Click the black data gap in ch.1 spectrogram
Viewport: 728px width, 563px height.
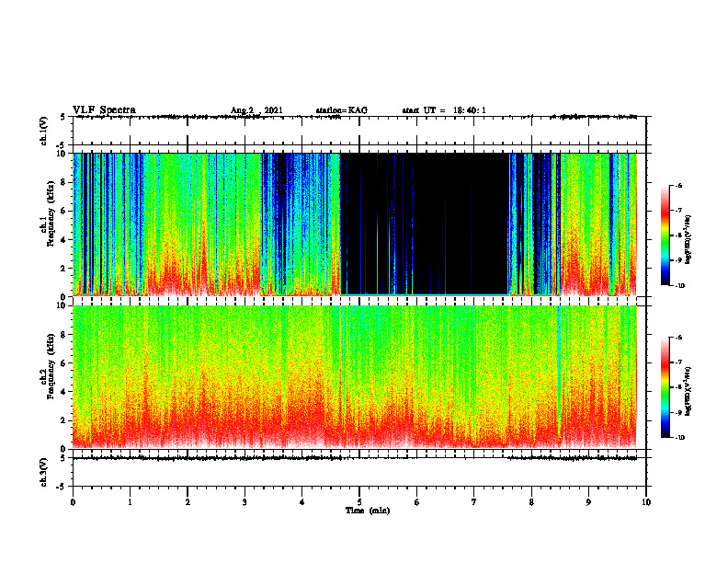425,224
